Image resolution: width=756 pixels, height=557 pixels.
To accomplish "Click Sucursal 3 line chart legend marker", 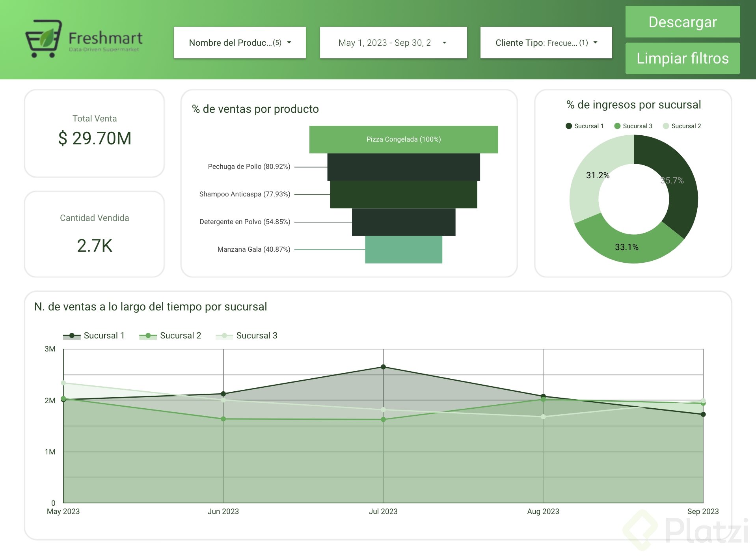I will pos(224,336).
